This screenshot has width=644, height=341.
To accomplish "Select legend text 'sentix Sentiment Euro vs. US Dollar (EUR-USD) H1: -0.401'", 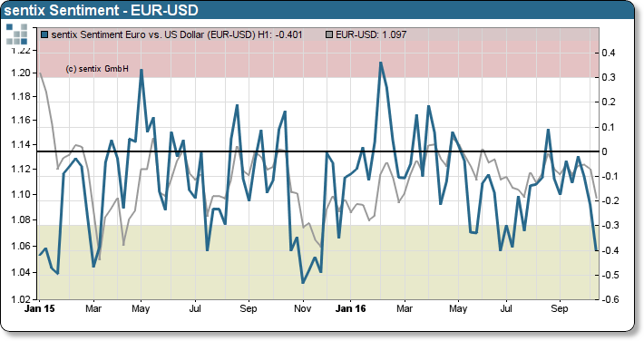I will (177, 35).
